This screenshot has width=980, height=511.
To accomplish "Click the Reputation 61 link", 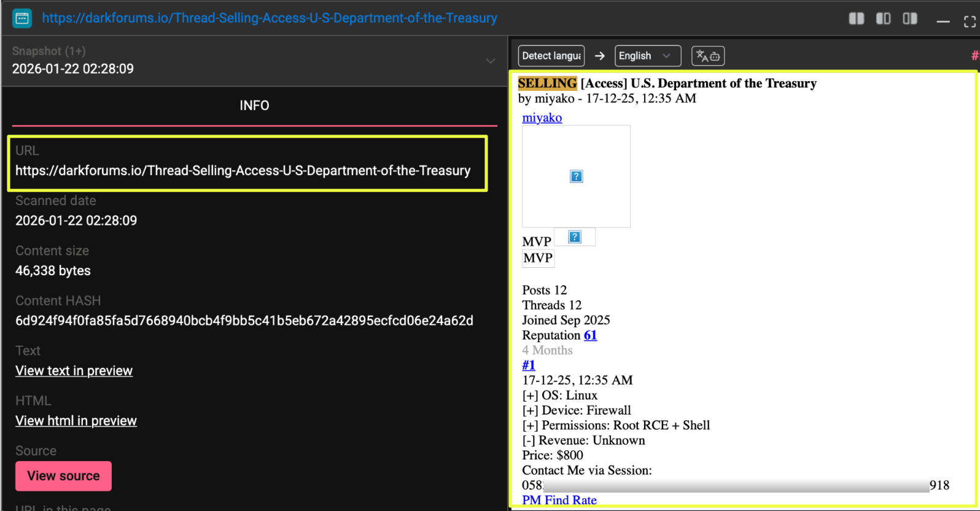I will click(590, 335).
